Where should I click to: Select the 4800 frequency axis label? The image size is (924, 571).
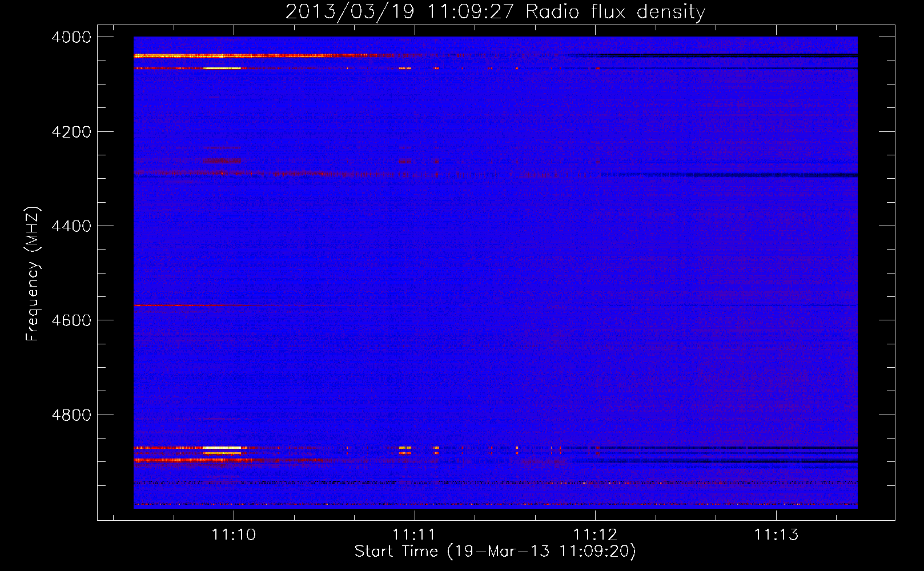click(x=71, y=415)
